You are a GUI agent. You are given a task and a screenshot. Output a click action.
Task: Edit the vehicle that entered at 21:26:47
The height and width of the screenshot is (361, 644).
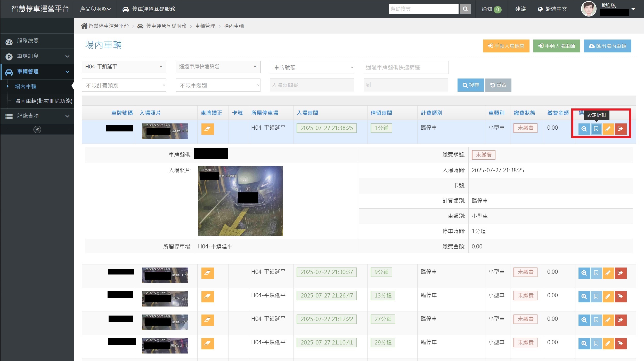(608, 296)
